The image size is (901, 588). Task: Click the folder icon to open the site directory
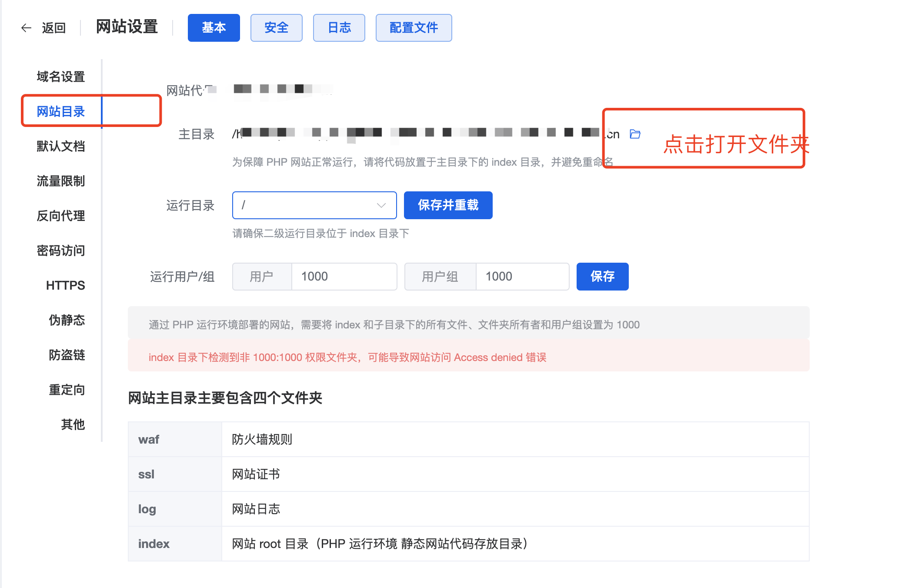point(635,134)
